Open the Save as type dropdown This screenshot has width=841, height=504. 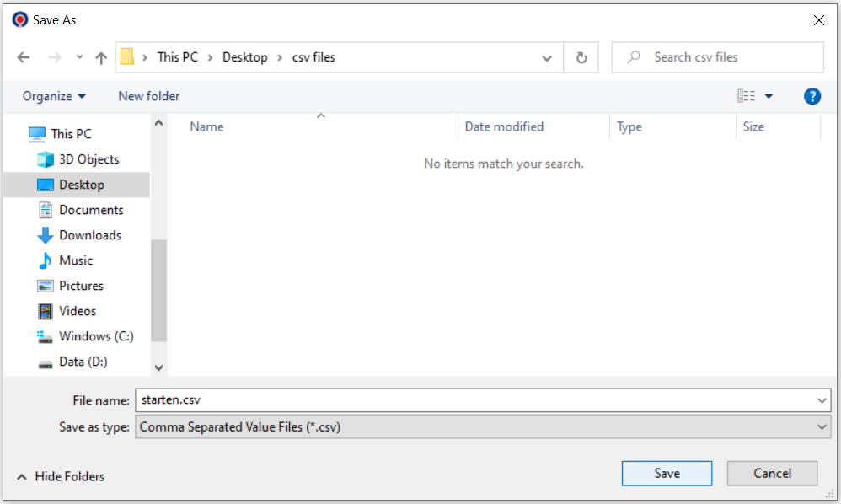[483, 426]
